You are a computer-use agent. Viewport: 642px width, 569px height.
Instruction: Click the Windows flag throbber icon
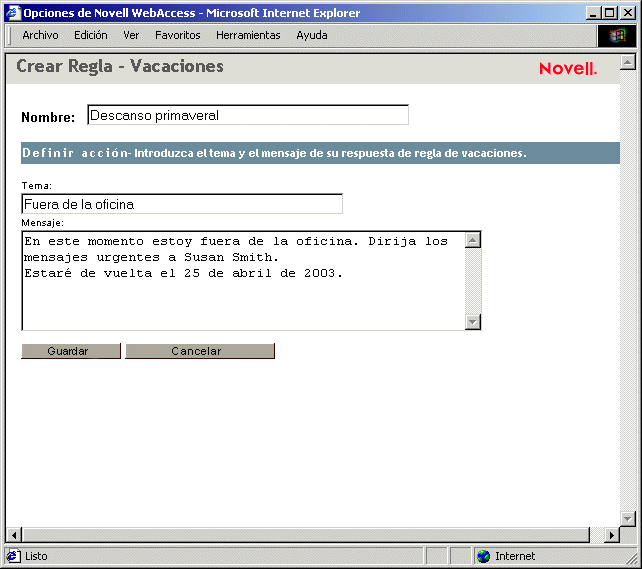coord(617,36)
